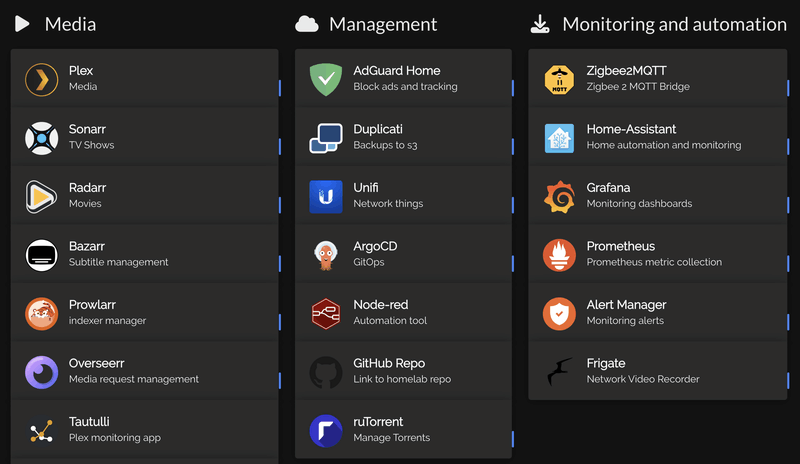Screen dimensions: 800x464
Task: Click the Unifi blue U icon
Action: click(x=326, y=197)
